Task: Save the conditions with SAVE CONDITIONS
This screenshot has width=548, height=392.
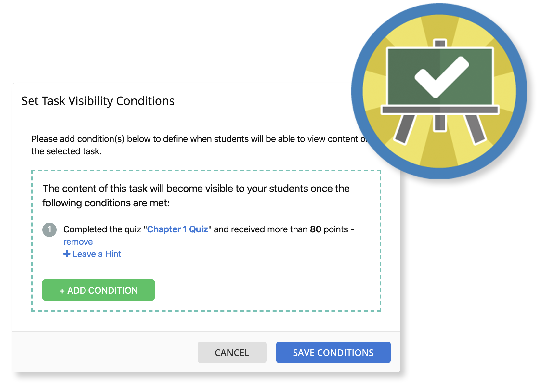Action: (x=333, y=352)
